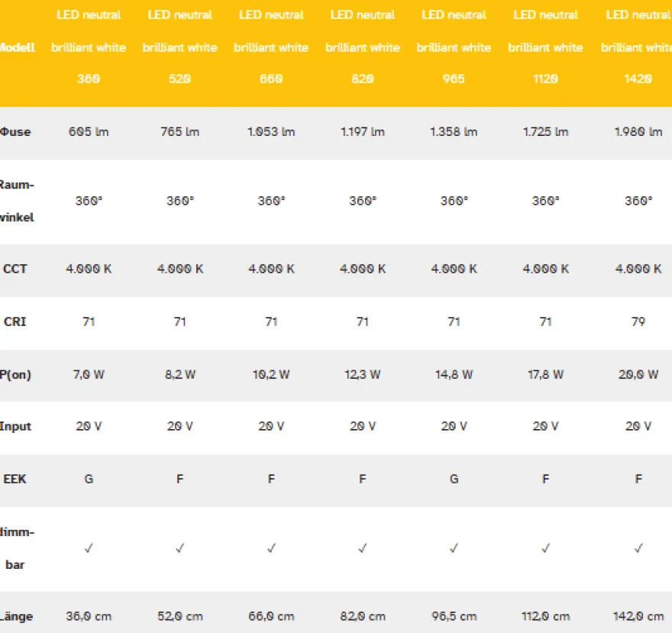
Task: Select the model 520 column header
Action: point(180,47)
